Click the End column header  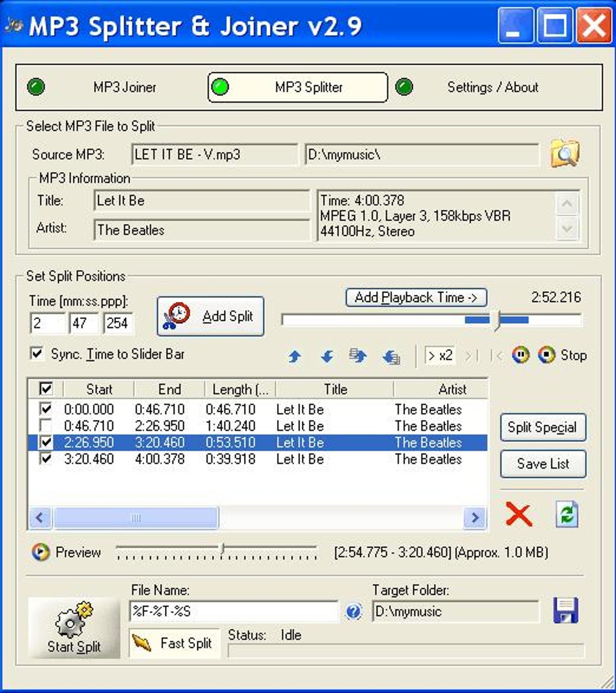(x=170, y=389)
